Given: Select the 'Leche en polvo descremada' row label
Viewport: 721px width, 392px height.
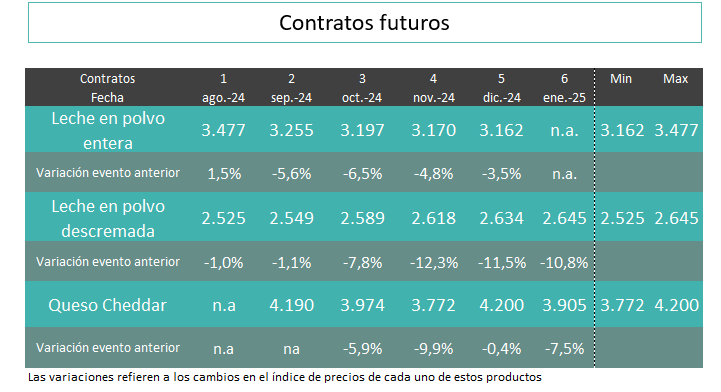Looking at the screenshot, I should [108, 218].
